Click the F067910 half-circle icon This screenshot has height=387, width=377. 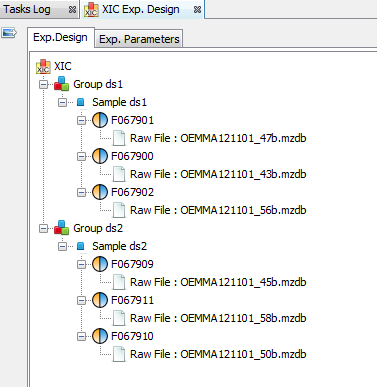100,336
